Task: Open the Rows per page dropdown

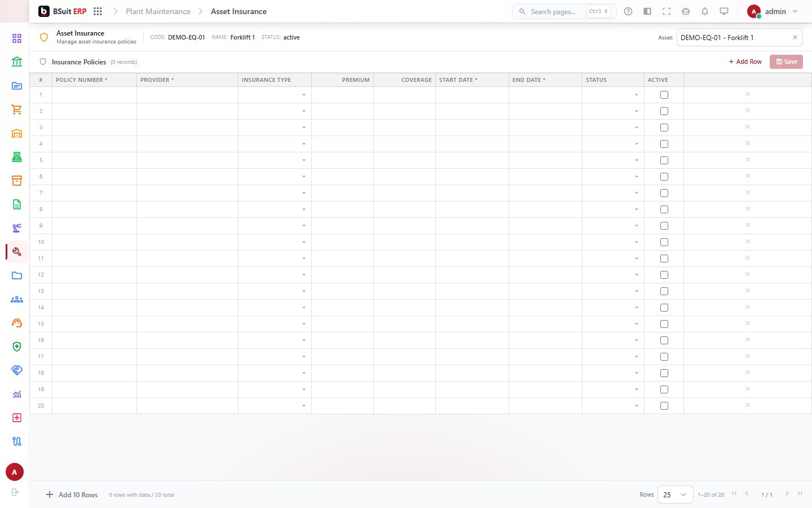Action: tap(675, 494)
